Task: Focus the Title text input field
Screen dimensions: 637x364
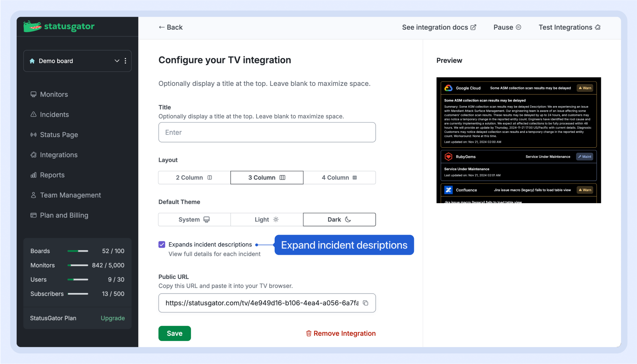Action: tap(267, 132)
